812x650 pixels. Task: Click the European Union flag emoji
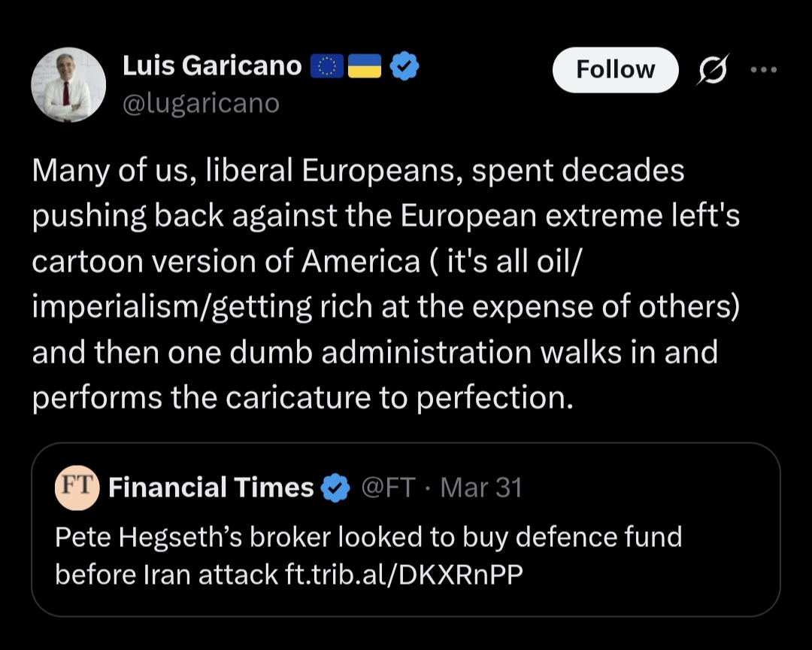328,68
